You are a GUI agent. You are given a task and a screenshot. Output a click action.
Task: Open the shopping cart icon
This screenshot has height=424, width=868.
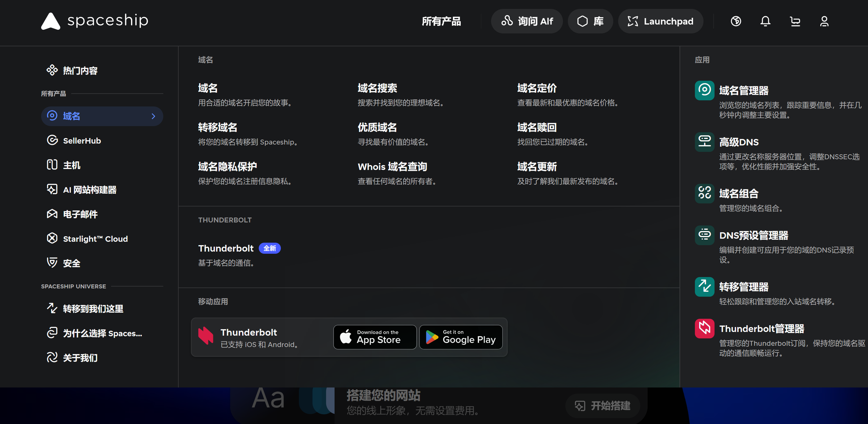[795, 21]
